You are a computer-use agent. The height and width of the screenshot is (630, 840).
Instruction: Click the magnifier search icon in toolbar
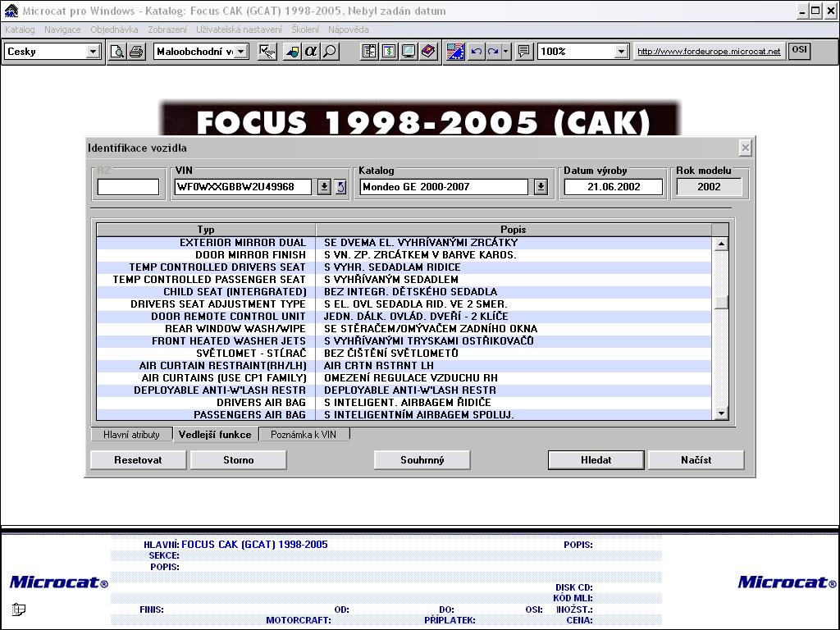coord(330,52)
